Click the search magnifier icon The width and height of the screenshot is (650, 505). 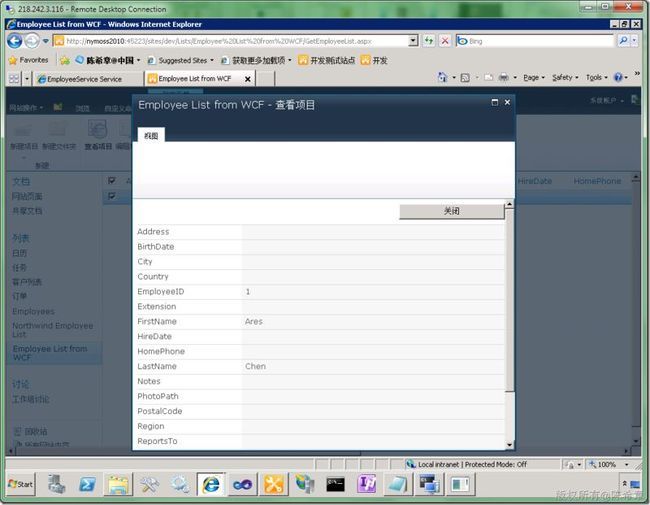point(623,41)
